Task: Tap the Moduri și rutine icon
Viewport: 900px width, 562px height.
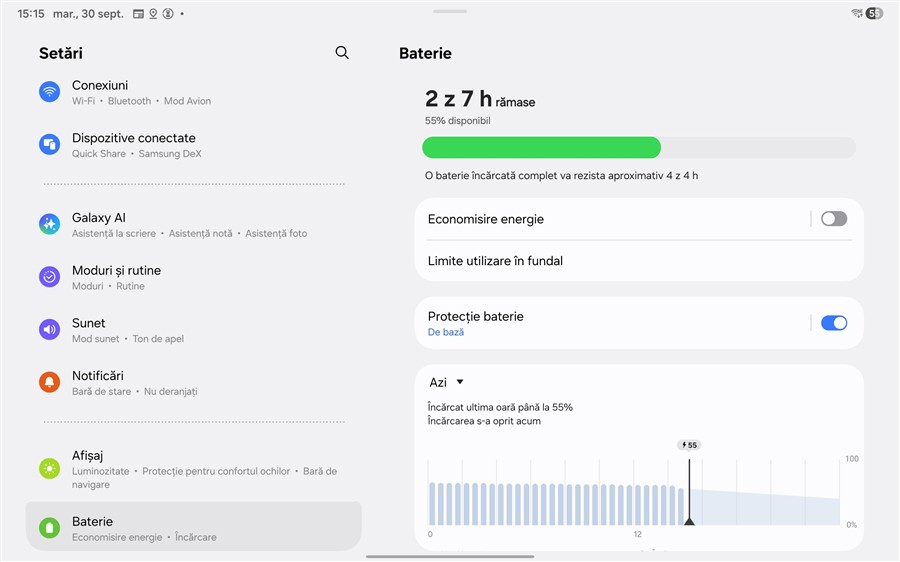Action: coord(49,277)
